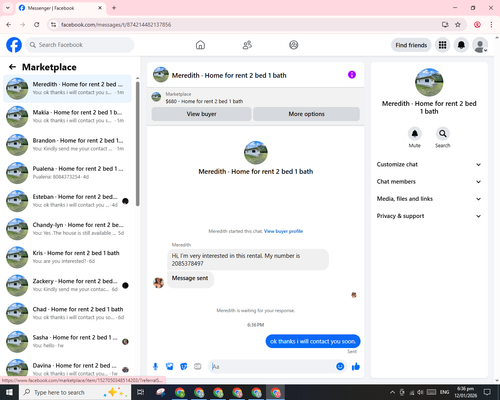This screenshot has width=500, height=400.
Task: Open the Makia conversation
Action: pos(67,116)
